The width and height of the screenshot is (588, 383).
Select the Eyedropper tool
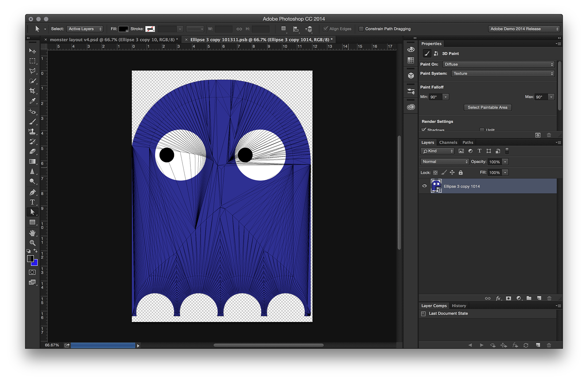[x=32, y=101]
